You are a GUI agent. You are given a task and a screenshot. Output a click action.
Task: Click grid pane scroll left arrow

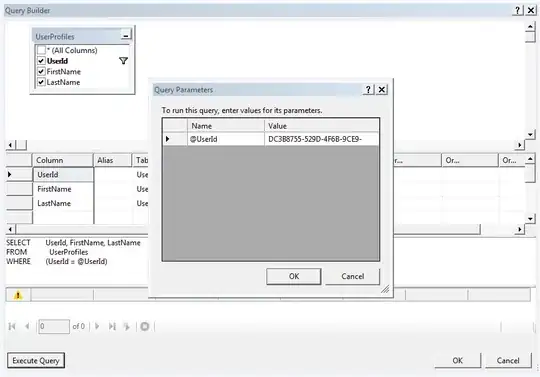click(10, 229)
